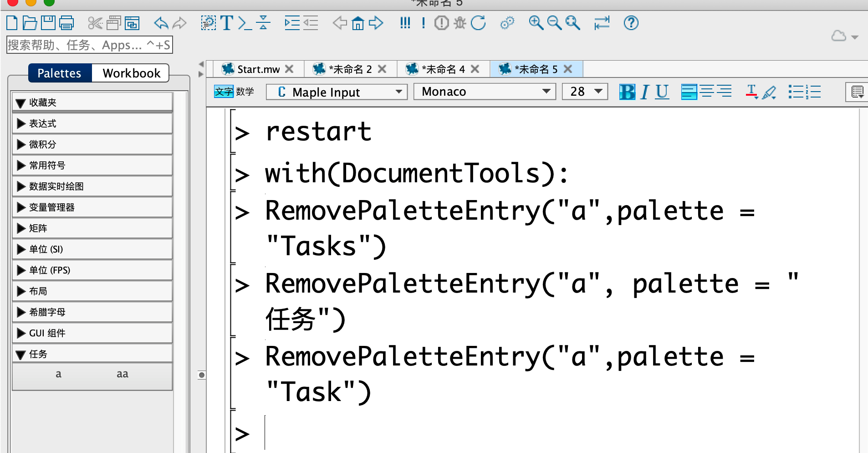Zoom out with the magnifier minus icon
The height and width of the screenshot is (453, 868).
[x=554, y=23]
